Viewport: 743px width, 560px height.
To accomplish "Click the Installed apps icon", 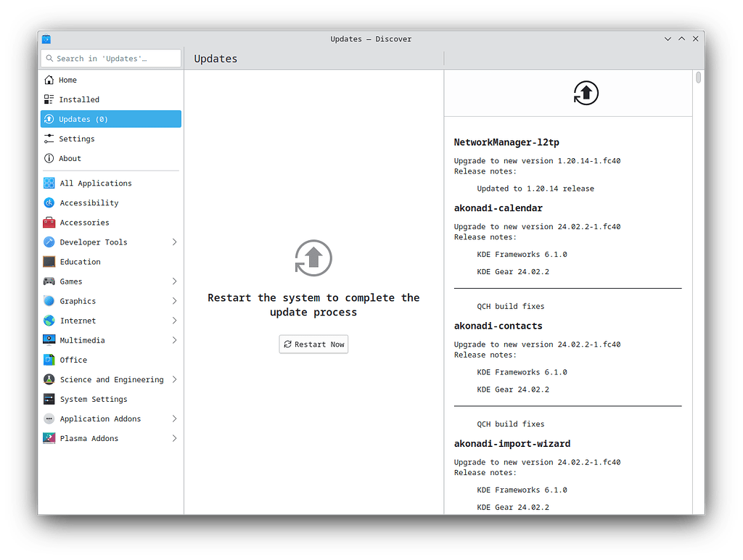I will pyautogui.click(x=49, y=99).
